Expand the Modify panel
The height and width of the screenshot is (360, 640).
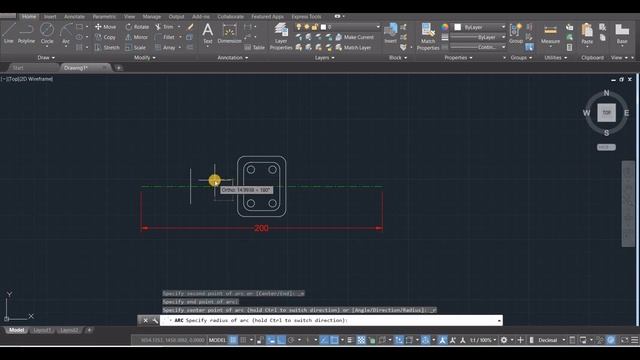click(144, 58)
